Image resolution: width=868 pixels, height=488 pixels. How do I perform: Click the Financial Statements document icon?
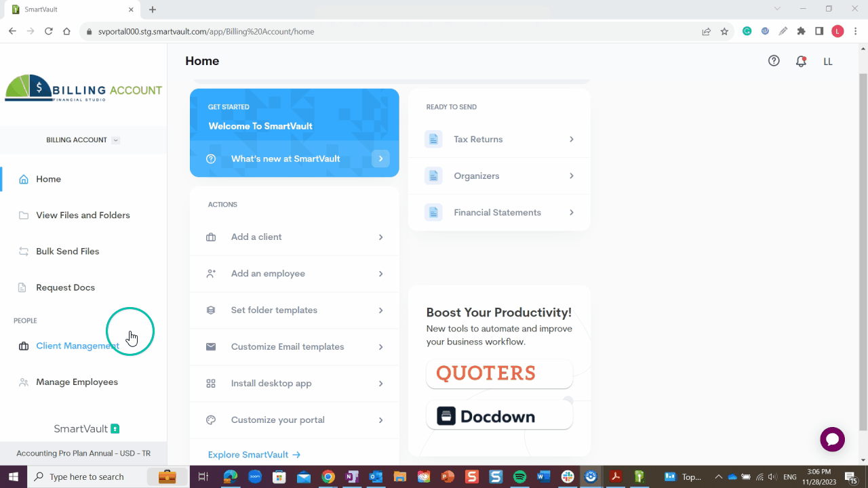(433, 212)
